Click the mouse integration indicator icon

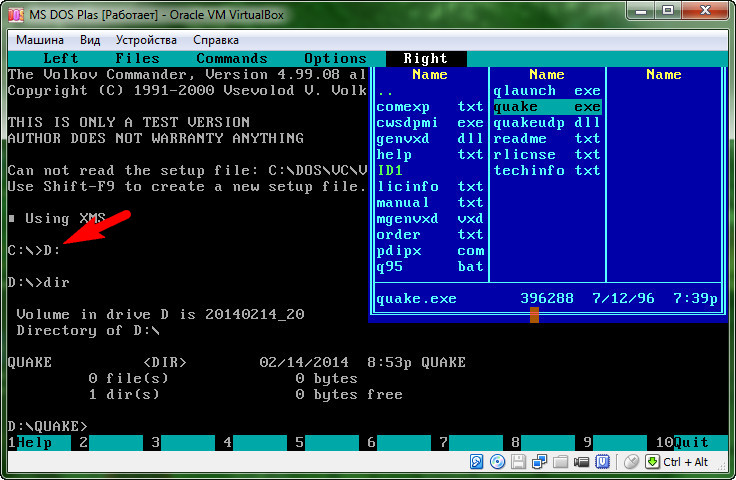631,462
